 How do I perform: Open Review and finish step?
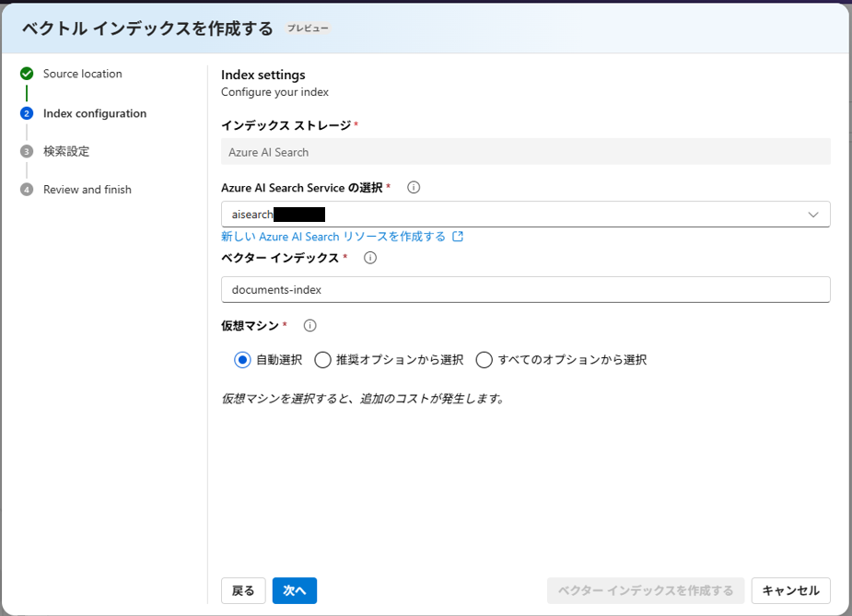[x=88, y=190]
